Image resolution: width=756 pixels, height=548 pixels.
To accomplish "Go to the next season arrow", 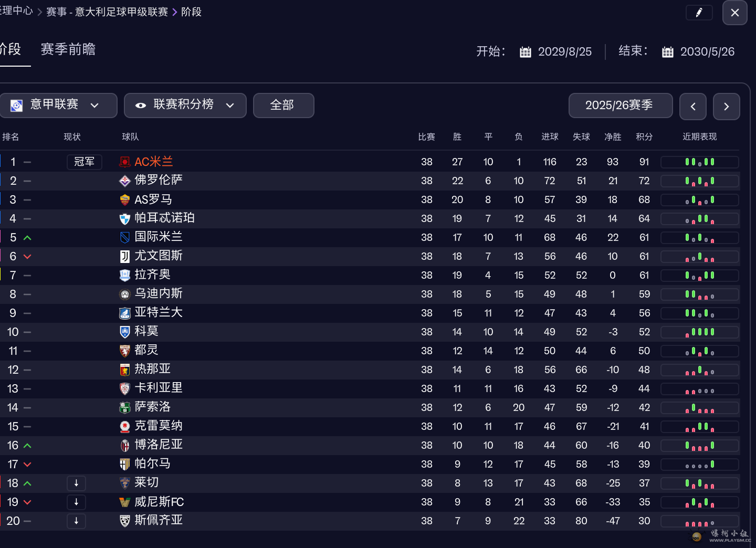I will click(x=726, y=107).
